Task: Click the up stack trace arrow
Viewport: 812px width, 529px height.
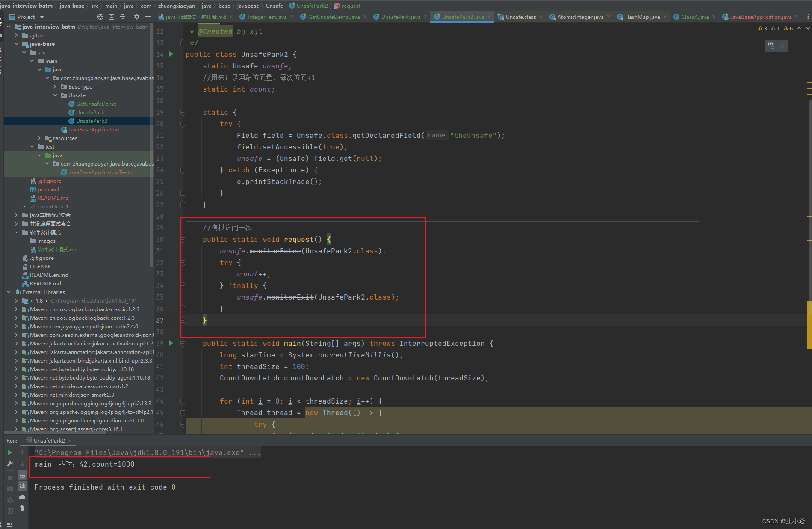Action: point(22,452)
